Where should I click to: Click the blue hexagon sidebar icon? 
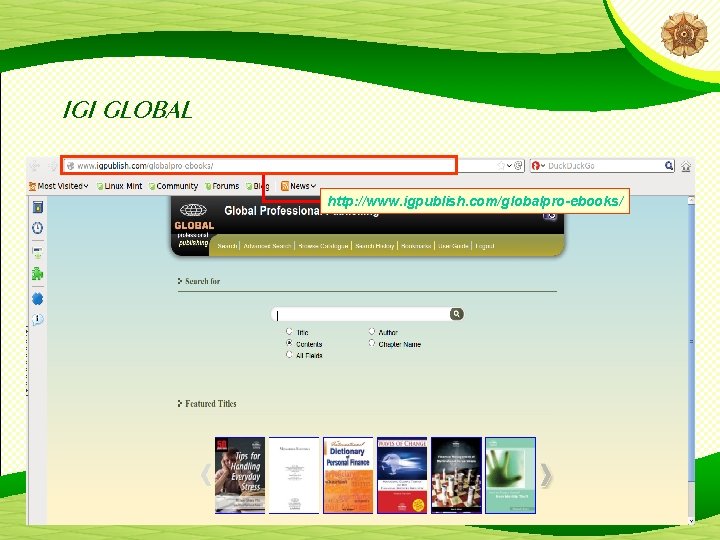38,299
